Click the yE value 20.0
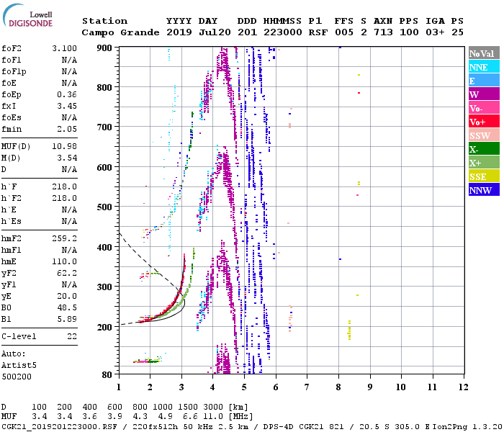This screenshot has width=504, height=432. click(x=67, y=296)
